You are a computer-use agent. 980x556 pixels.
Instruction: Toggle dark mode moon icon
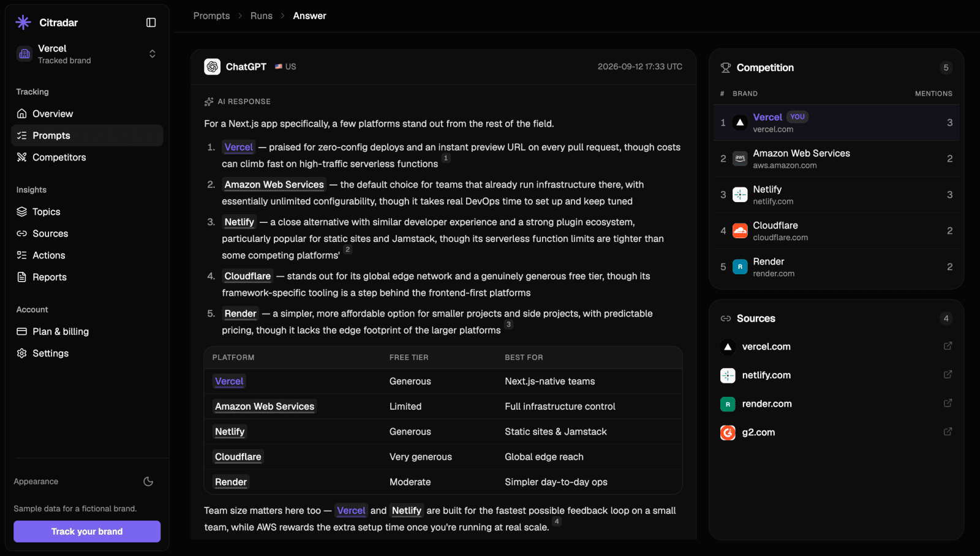pos(148,481)
